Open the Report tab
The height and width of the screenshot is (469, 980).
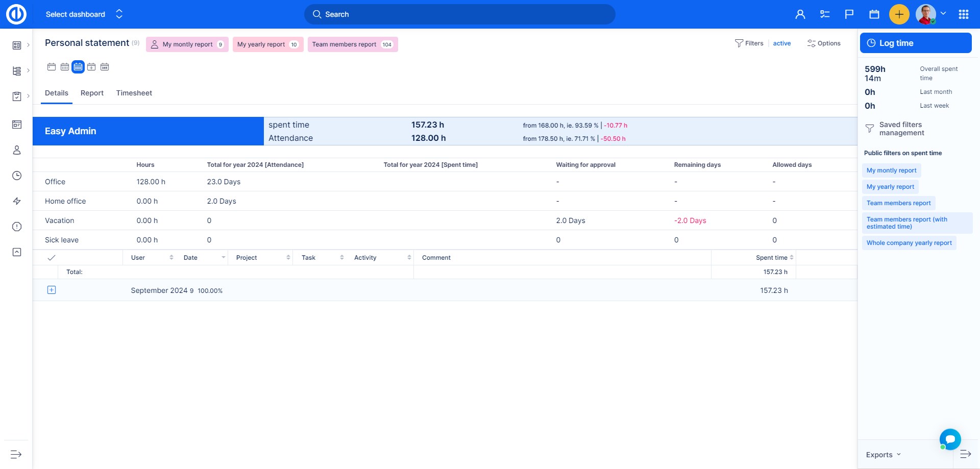92,93
